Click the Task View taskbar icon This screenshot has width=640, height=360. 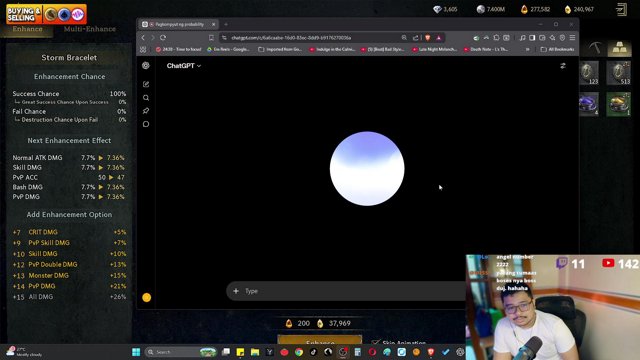point(226,352)
